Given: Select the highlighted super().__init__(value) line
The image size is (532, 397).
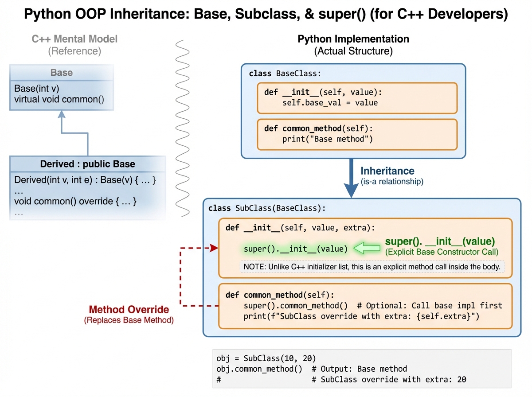Looking at the screenshot, I should pyautogui.click(x=295, y=249).
